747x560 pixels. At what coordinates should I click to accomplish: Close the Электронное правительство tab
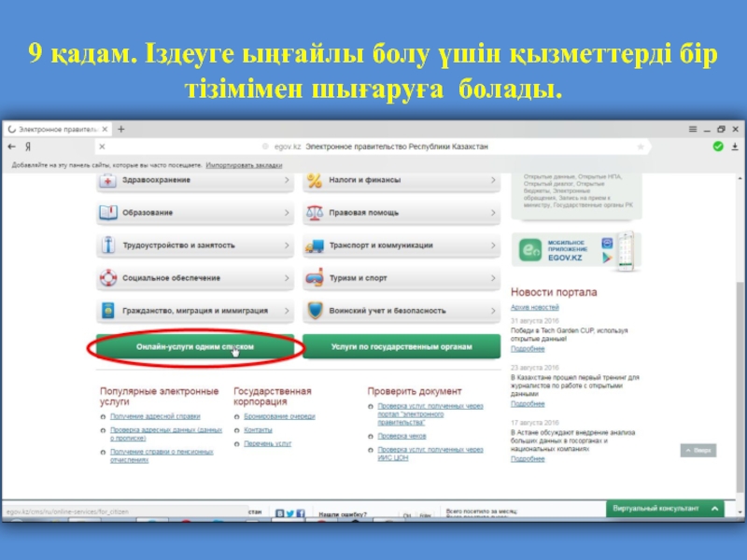[105, 129]
